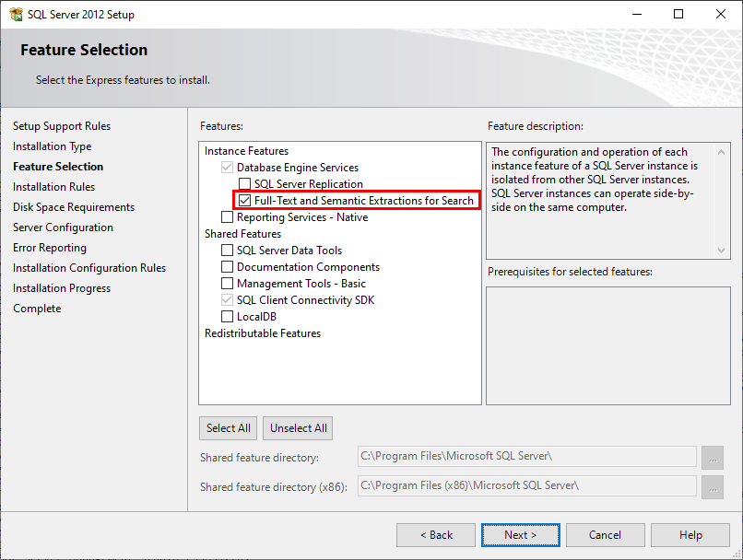The image size is (743, 560).
Task: Check the SQL Server Replication checkbox
Action: [x=245, y=183]
